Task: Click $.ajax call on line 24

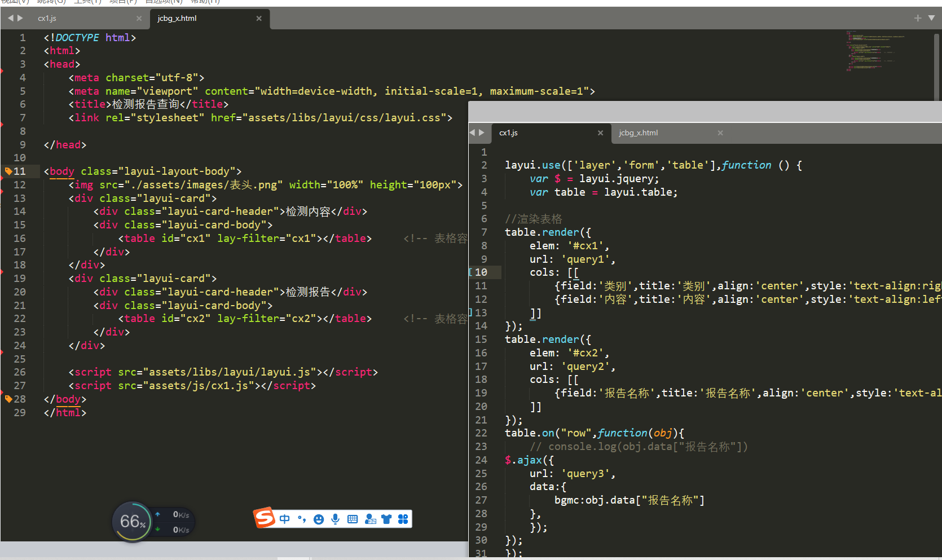Action: pyautogui.click(x=529, y=460)
